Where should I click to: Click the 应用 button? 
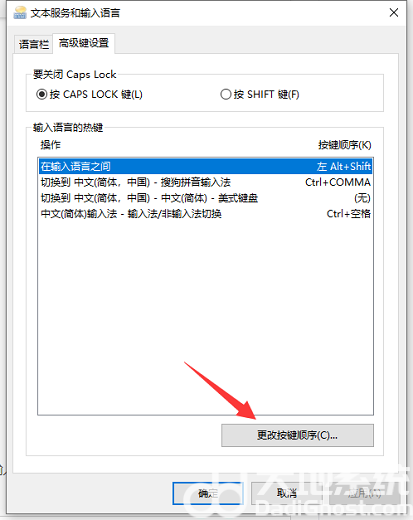[365, 493]
